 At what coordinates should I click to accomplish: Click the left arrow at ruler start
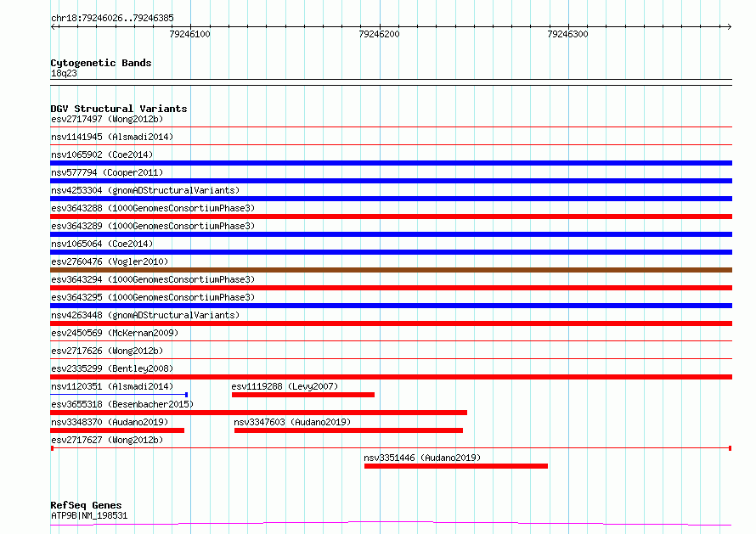[x=54, y=26]
